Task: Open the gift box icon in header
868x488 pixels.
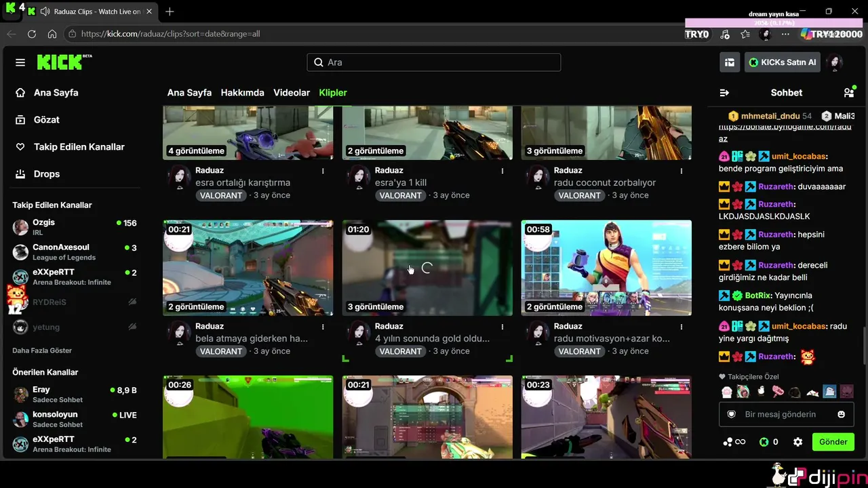Action: tap(730, 62)
